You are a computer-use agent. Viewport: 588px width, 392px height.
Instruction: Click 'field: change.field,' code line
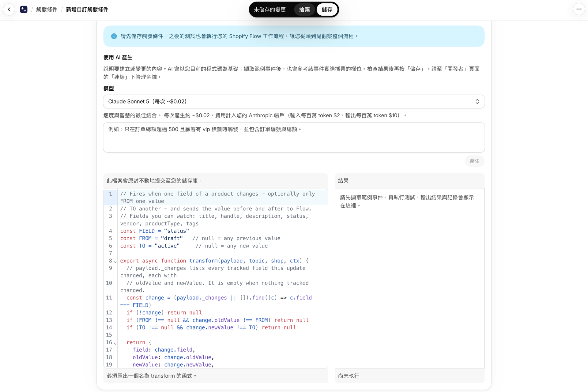tap(164, 350)
